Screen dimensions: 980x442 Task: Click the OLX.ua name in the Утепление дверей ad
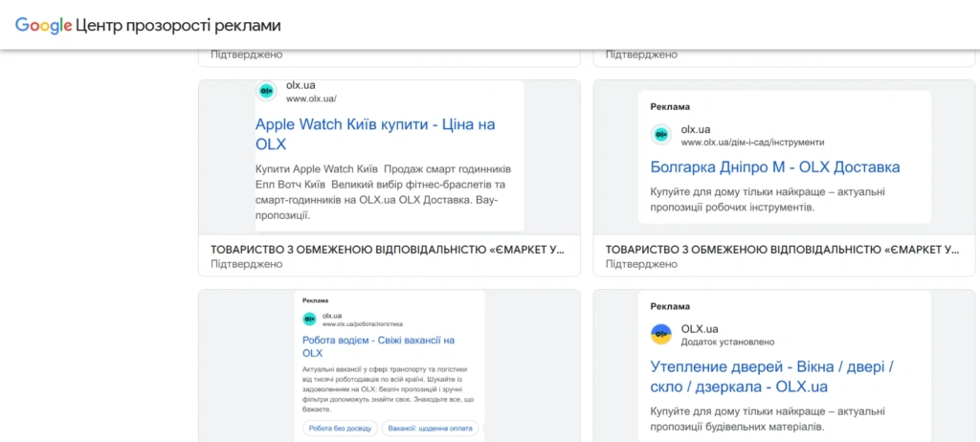[x=700, y=329]
